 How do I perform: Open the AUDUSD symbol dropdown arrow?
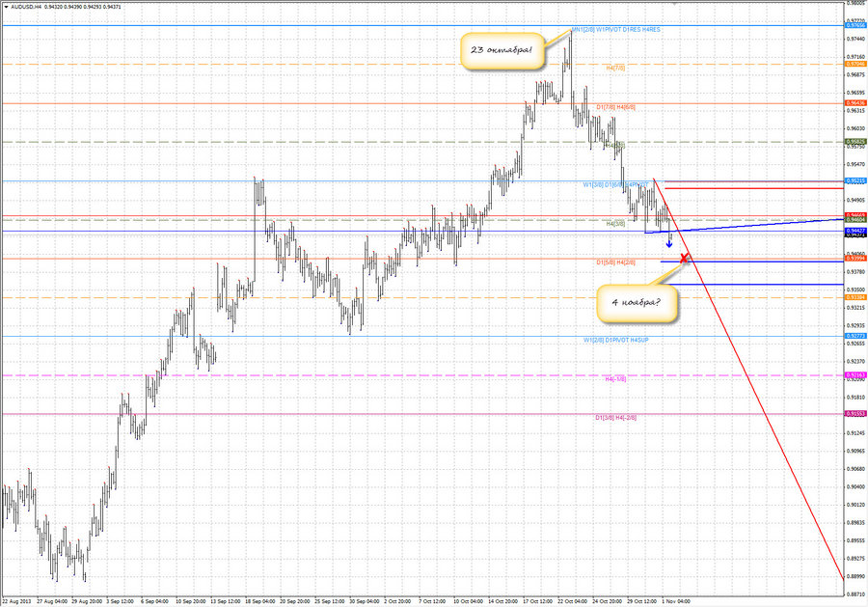tap(7, 5)
